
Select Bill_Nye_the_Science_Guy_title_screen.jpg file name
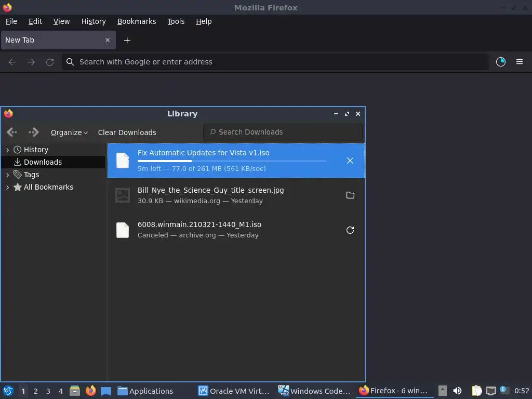click(211, 190)
